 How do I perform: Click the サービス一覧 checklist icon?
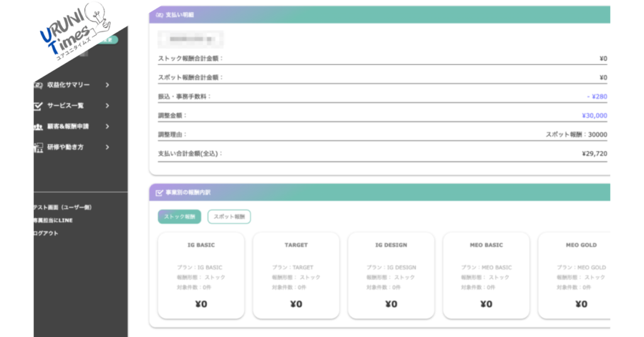pyautogui.click(x=38, y=106)
